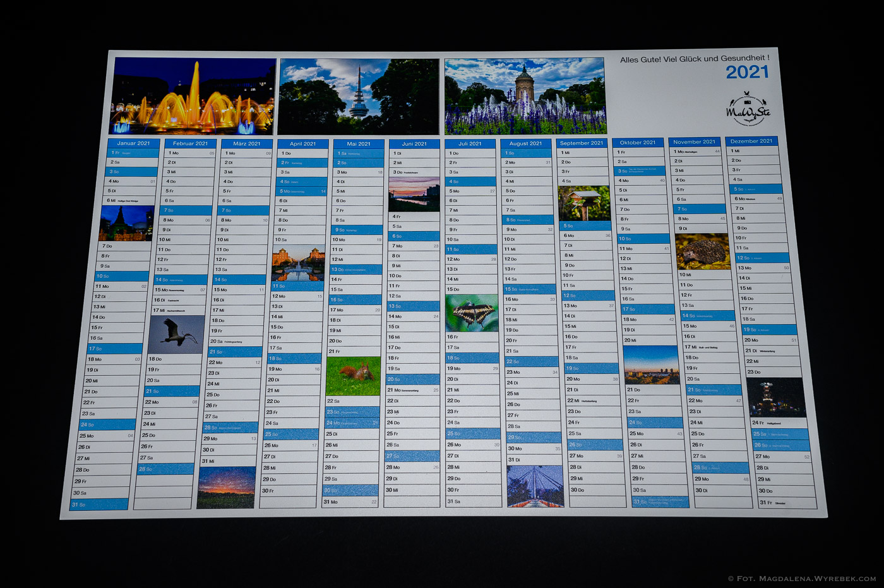This screenshot has height=588, width=884.
Task: Select the April 2021 column header
Action: click(303, 144)
